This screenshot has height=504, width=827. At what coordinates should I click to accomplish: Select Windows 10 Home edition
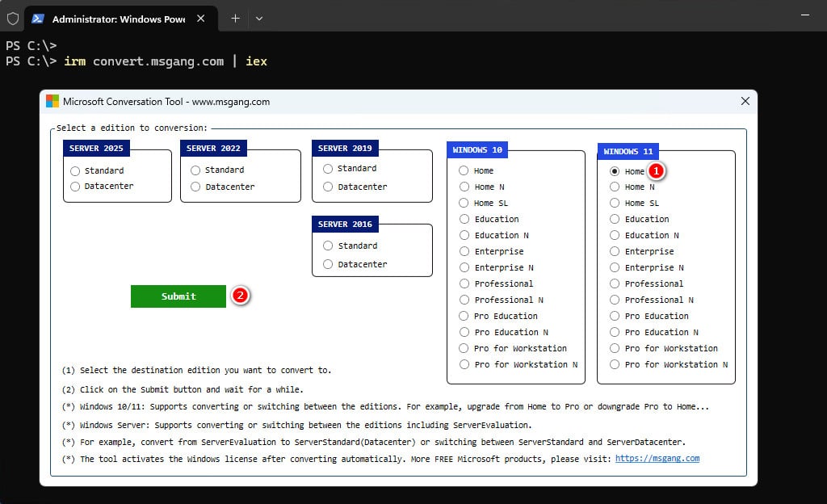pos(476,170)
